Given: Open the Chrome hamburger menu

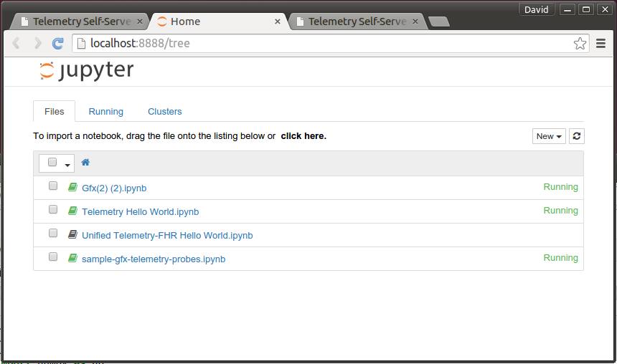Looking at the screenshot, I should pyautogui.click(x=600, y=43).
